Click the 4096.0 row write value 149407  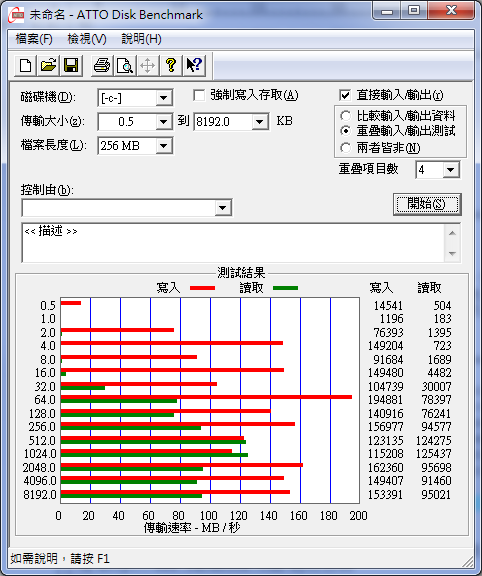tap(385, 481)
